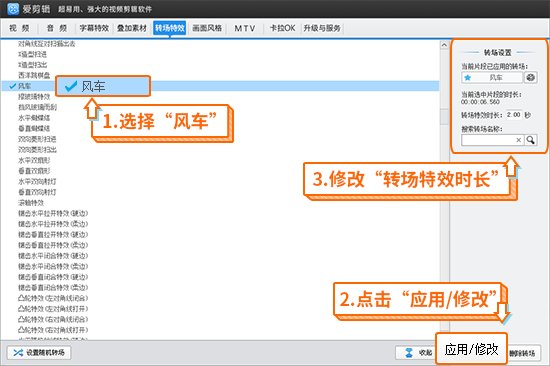Screen dimensions: 550x366
Task: Select the 挡风玻璃雨刮 transition
Action: point(37,107)
